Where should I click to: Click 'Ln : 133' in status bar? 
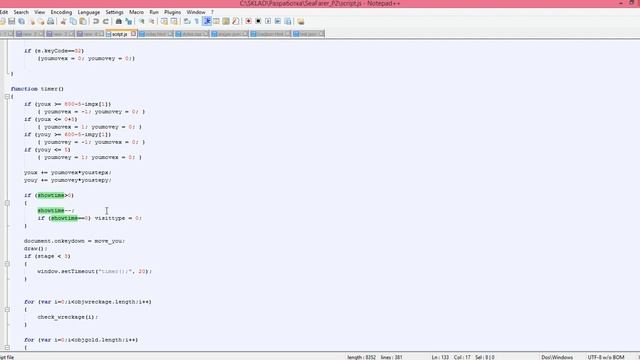click(x=440, y=358)
